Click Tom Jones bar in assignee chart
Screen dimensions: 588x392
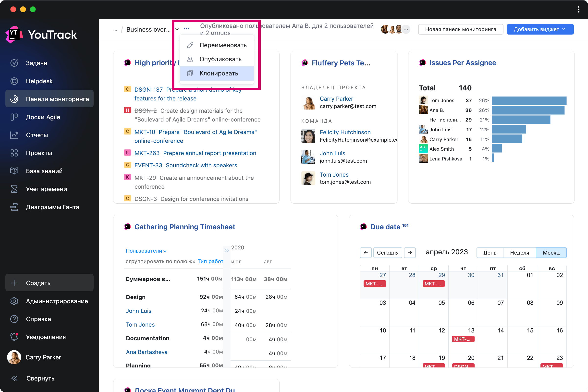tap(529, 100)
